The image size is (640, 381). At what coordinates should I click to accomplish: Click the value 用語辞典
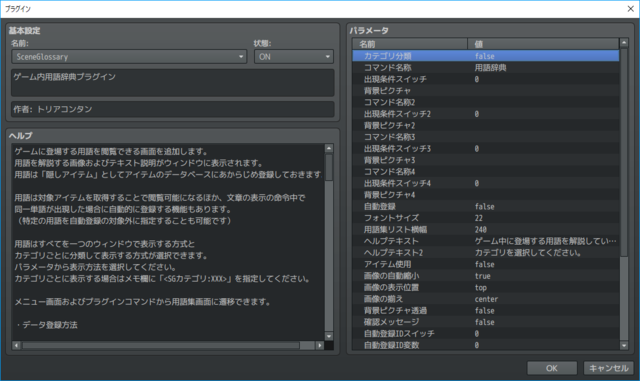click(x=490, y=67)
